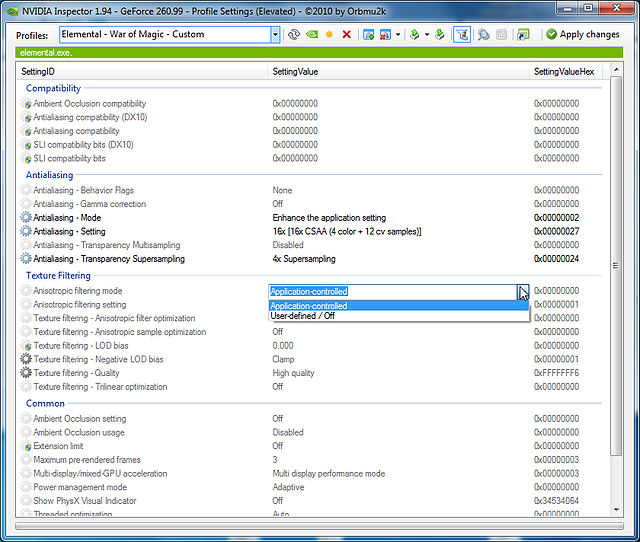Select 'Enhance the application setting' value
Screen dimensions: 640x542
329,218
